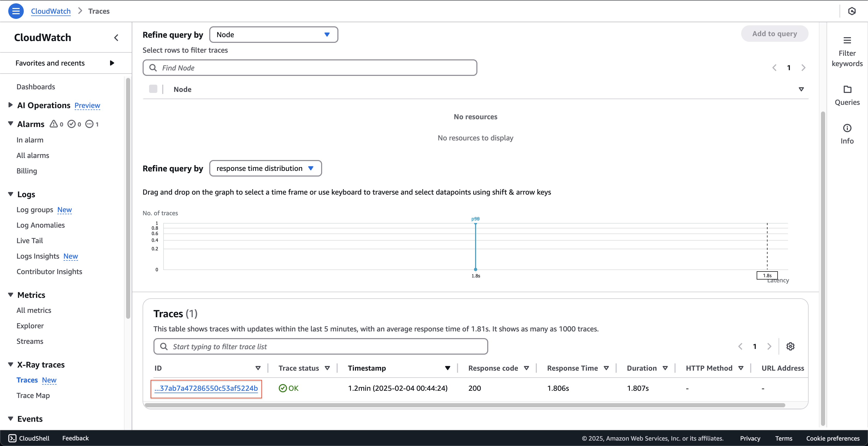Image resolution: width=868 pixels, height=446 pixels.
Task: Open Dashboards in the sidebar
Action: (x=36, y=87)
